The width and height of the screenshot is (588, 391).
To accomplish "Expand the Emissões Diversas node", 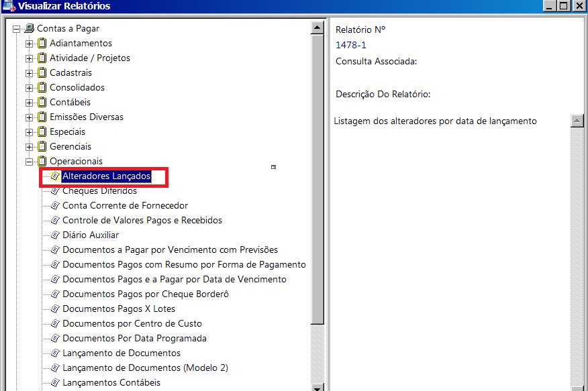I will 30,117.
